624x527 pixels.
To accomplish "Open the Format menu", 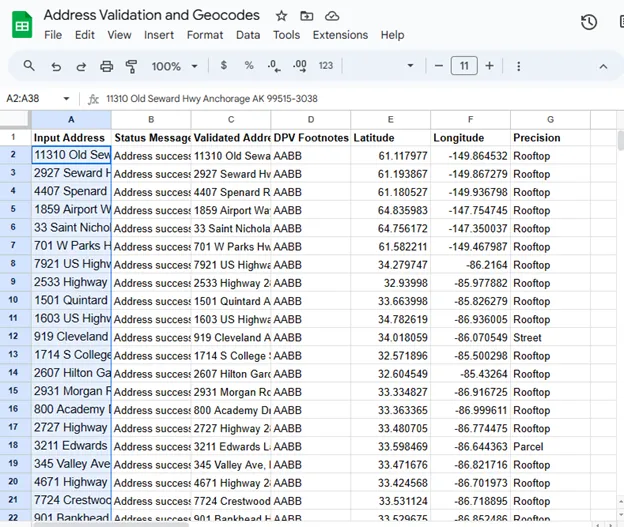I will [x=205, y=35].
